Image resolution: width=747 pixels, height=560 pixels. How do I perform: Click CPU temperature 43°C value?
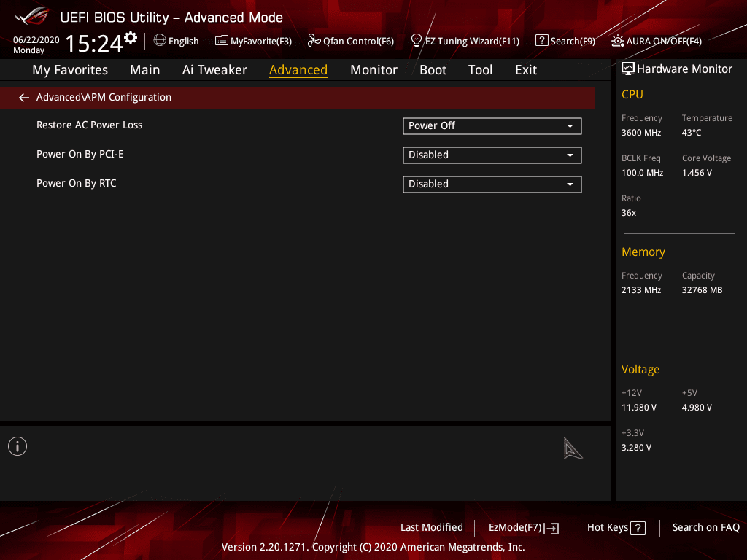point(692,133)
